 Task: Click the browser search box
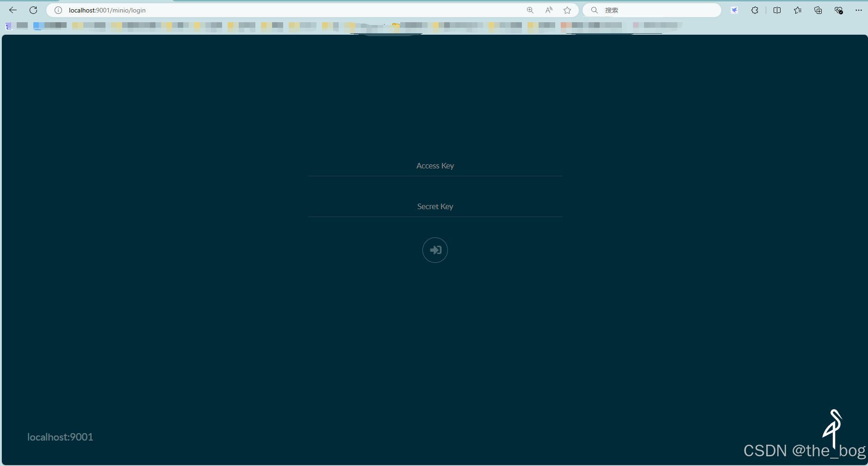coord(651,10)
